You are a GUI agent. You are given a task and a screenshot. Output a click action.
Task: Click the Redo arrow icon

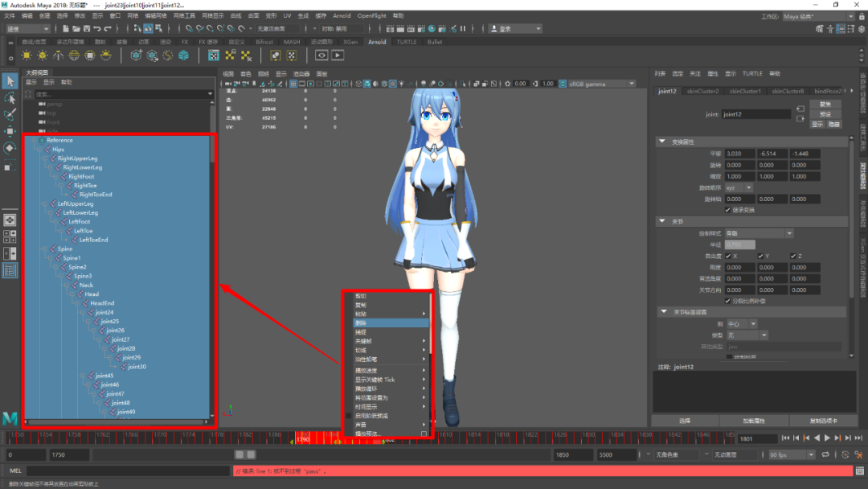click(108, 29)
